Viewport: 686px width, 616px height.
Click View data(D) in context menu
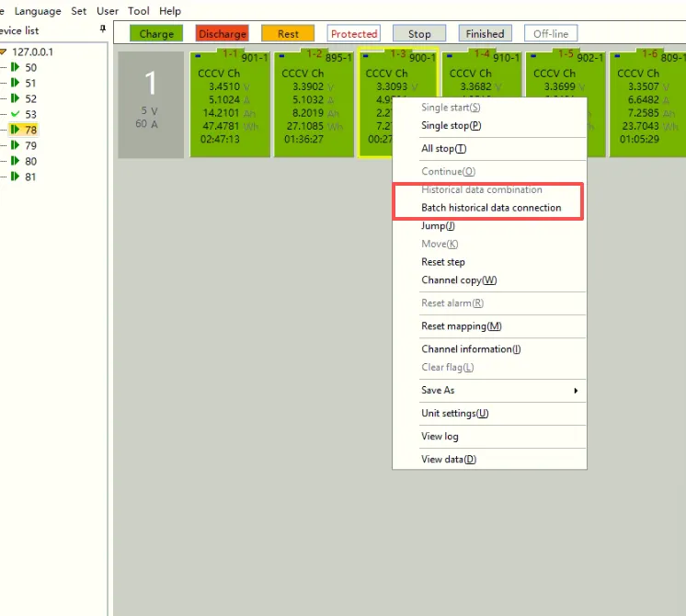pos(489,460)
